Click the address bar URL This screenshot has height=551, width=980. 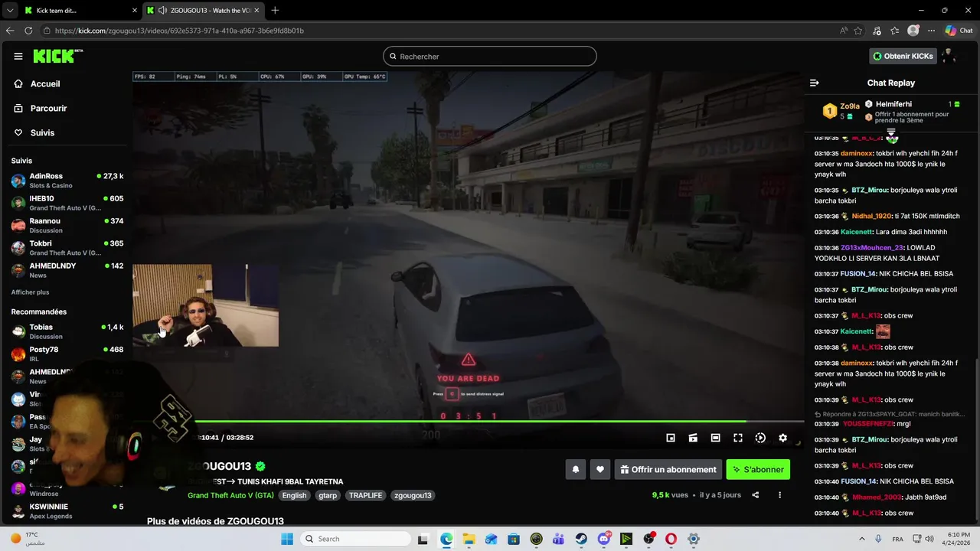click(x=179, y=31)
